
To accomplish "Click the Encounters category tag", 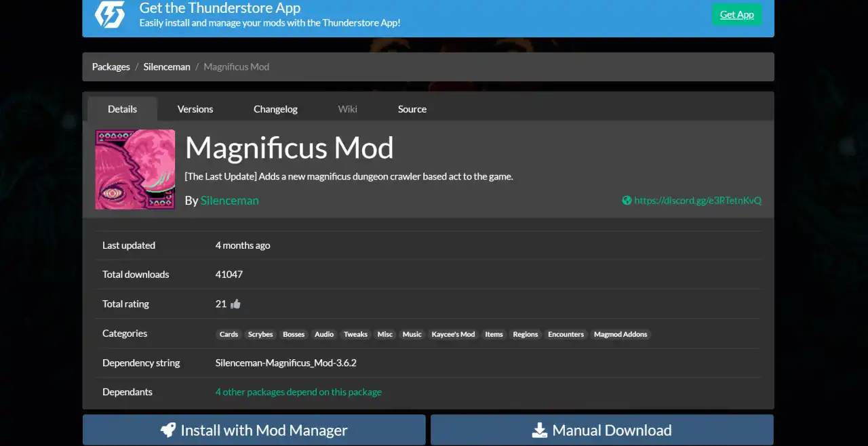I will 566,334.
